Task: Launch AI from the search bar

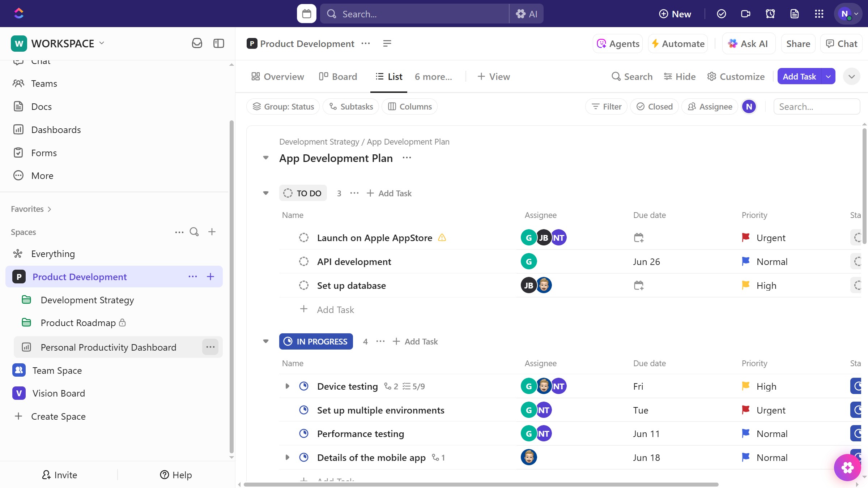Action: click(527, 14)
